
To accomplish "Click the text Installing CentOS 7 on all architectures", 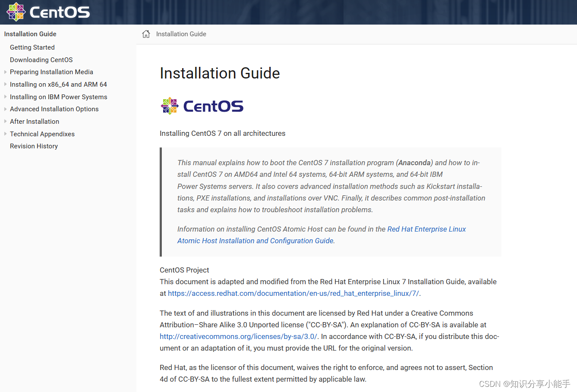I will click(x=223, y=133).
